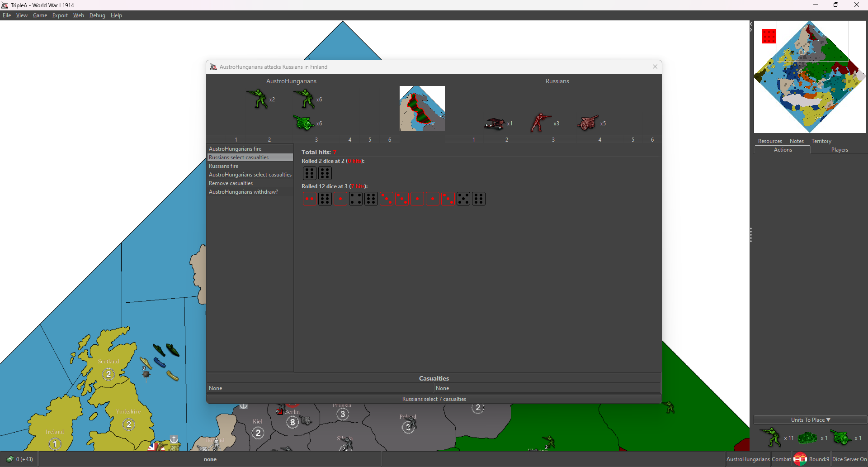Click the Prussia territory value marker
Screen dimensions: 868x467
coord(343,414)
